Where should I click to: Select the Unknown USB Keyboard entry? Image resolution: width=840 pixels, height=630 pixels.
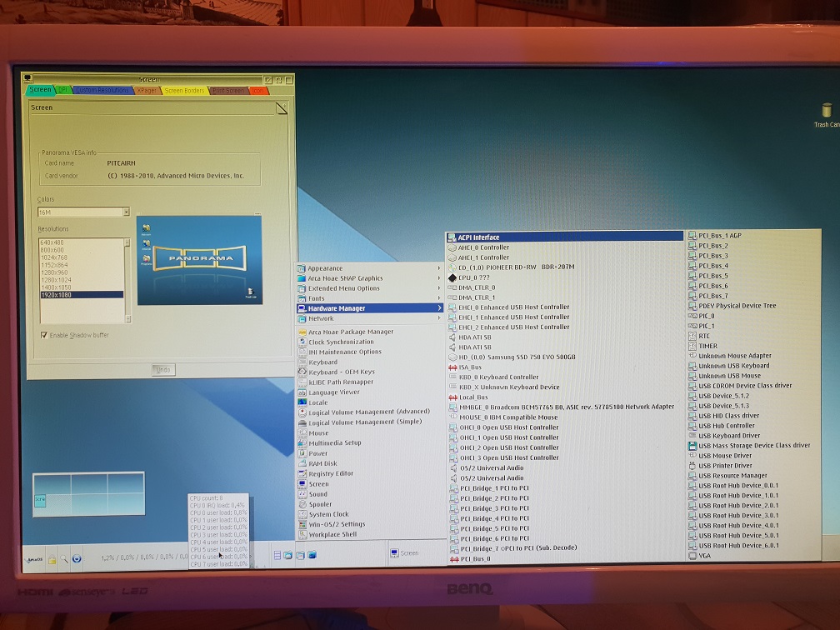[753, 366]
